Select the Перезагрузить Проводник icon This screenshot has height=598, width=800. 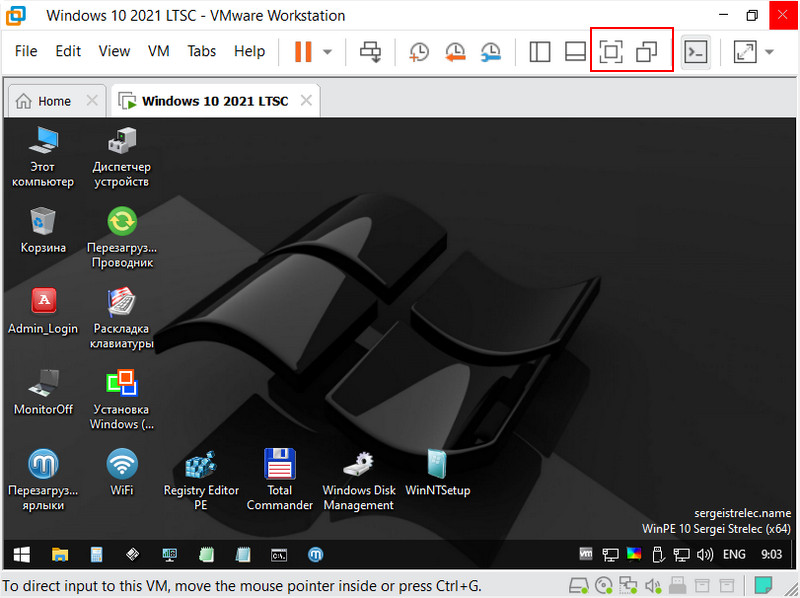tap(122, 237)
